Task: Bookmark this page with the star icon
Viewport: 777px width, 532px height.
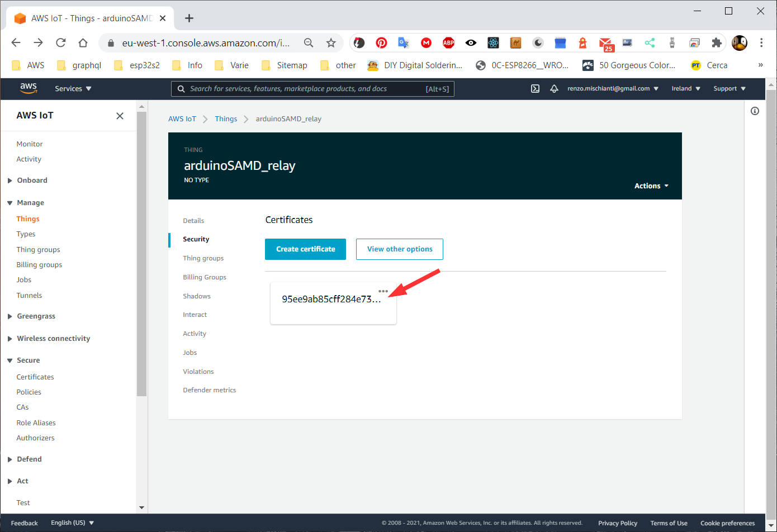Action: click(331, 43)
